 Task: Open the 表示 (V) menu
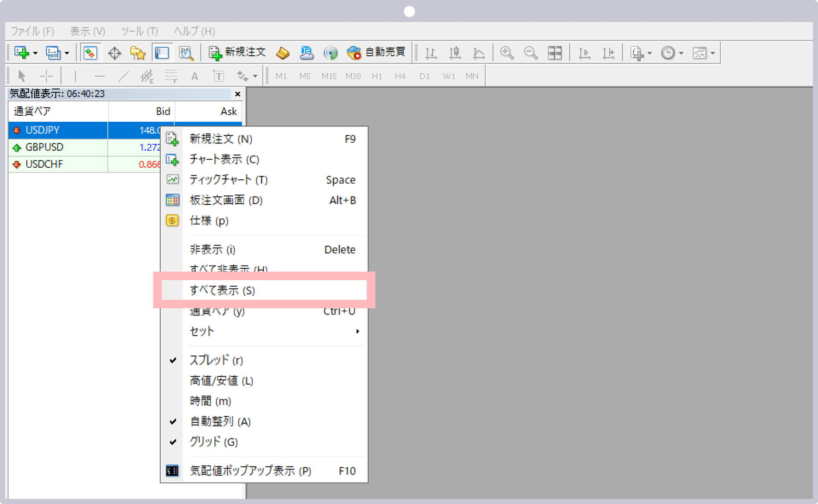[x=87, y=31]
